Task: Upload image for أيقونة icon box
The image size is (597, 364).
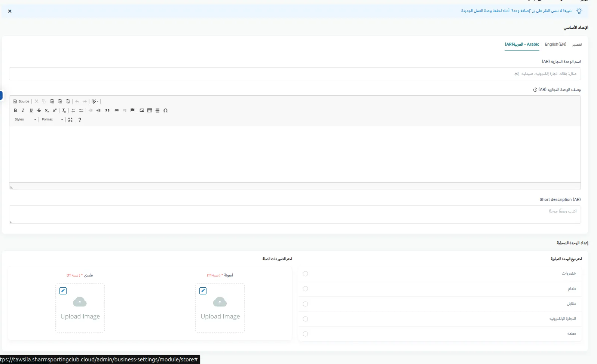Action: tap(220, 308)
